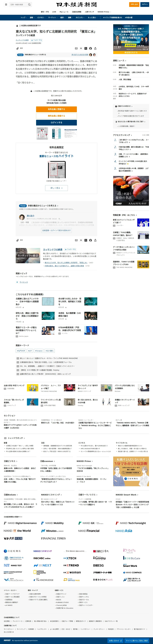Open share-sheet icon below article date
153x644 pixels.
click(x=95, y=48)
